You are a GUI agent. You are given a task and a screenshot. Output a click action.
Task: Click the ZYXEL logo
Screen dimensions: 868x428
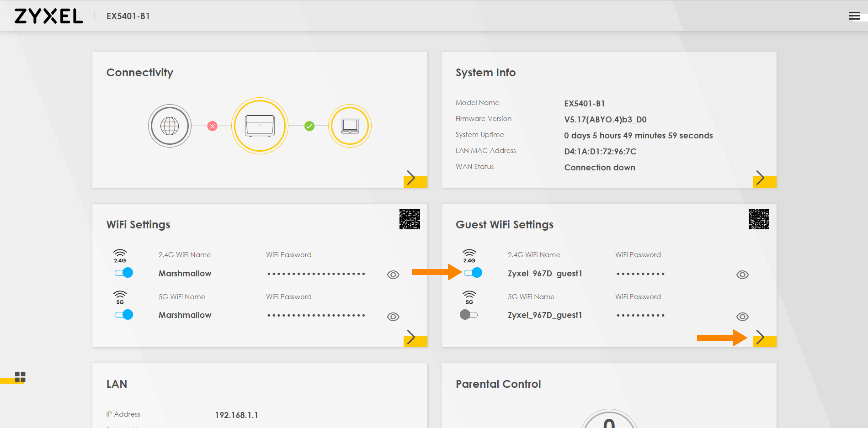tap(49, 16)
